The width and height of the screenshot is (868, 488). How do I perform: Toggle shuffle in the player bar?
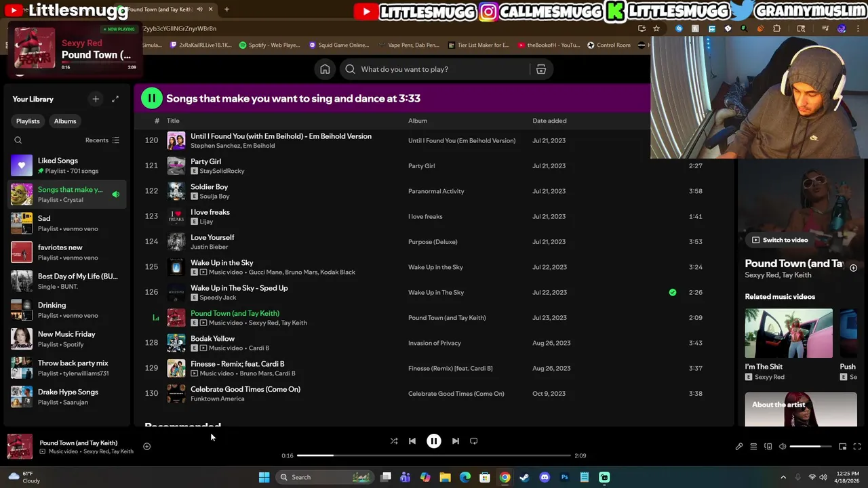394,441
